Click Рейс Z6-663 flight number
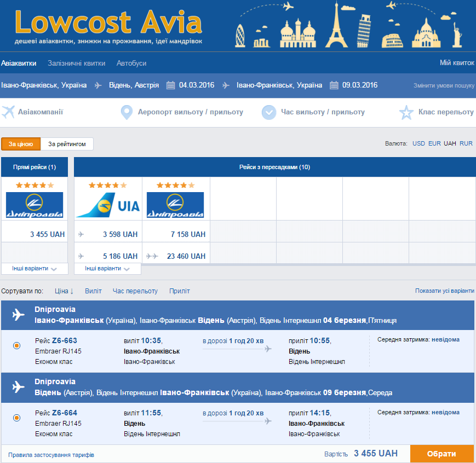476x463 pixels. point(56,341)
